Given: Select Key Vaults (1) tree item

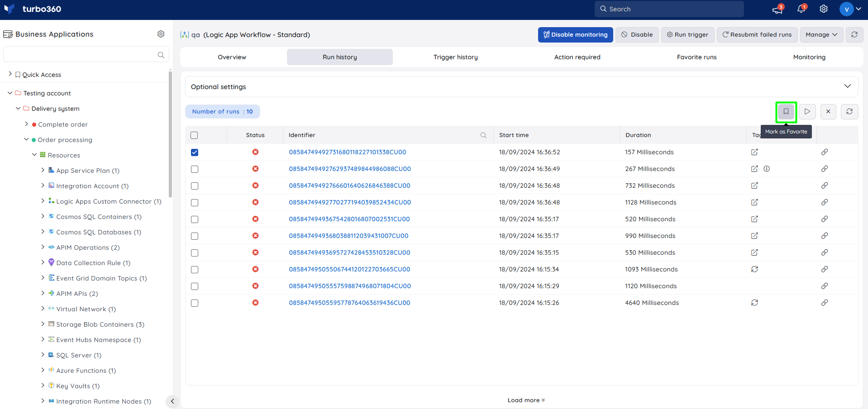Looking at the screenshot, I should click(78, 386).
